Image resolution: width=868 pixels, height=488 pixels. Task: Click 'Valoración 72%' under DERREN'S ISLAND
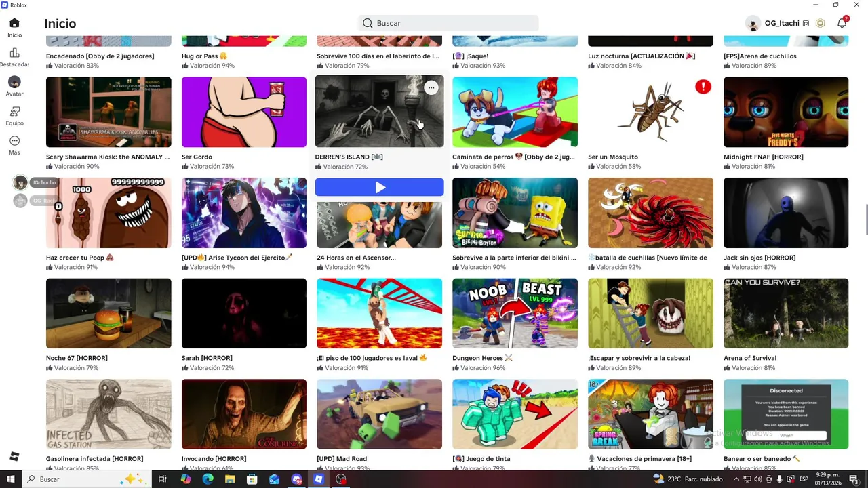click(342, 167)
